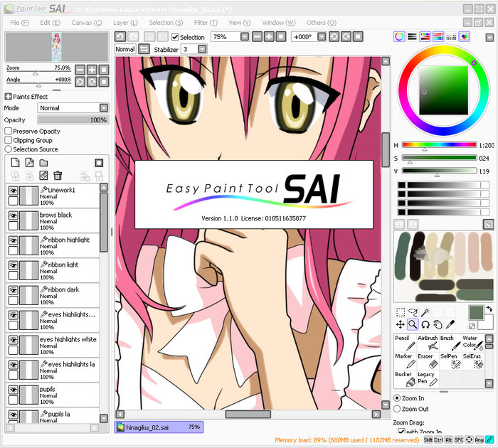Show the swatches panel icon
Screen dimensions: 498x448
click(x=451, y=36)
